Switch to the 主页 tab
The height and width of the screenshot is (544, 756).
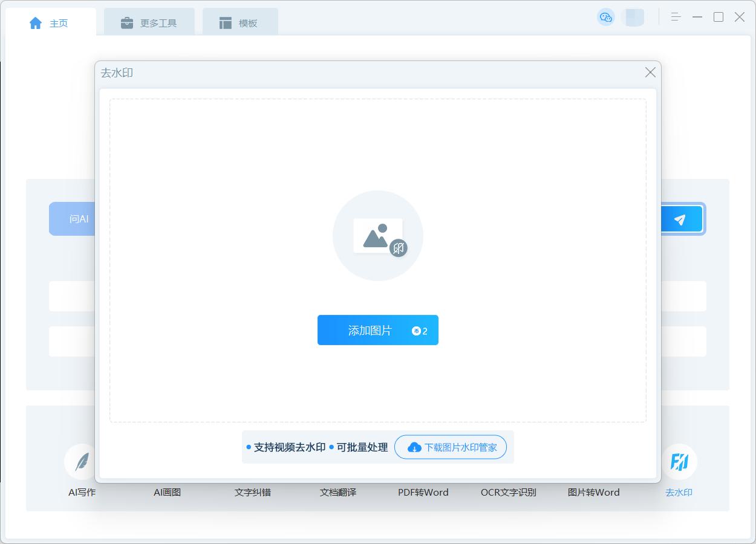click(x=50, y=23)
